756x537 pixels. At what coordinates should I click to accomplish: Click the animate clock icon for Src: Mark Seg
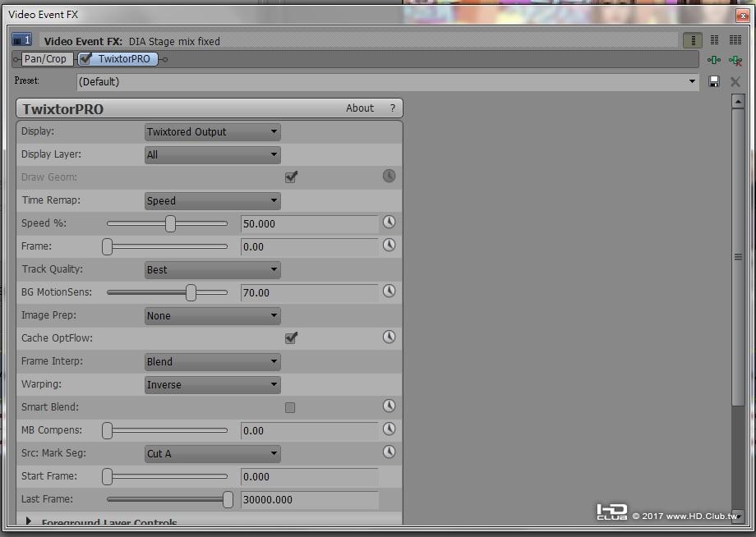(389, 452)
